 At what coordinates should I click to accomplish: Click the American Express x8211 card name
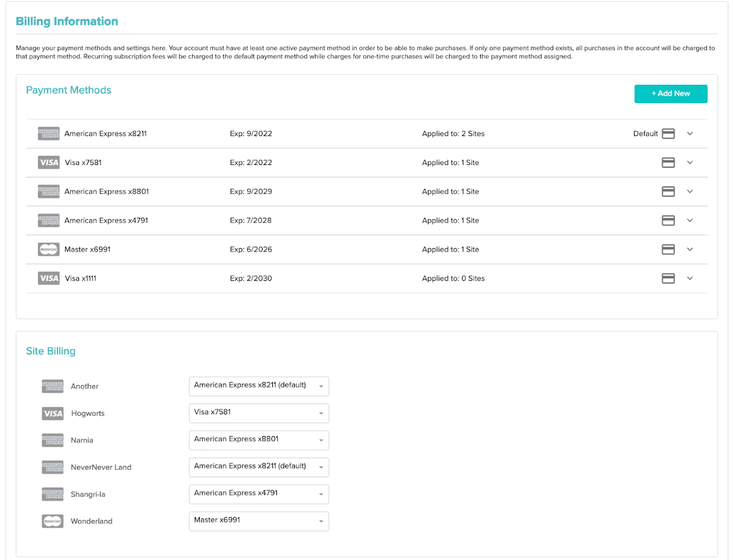[106, 133]
